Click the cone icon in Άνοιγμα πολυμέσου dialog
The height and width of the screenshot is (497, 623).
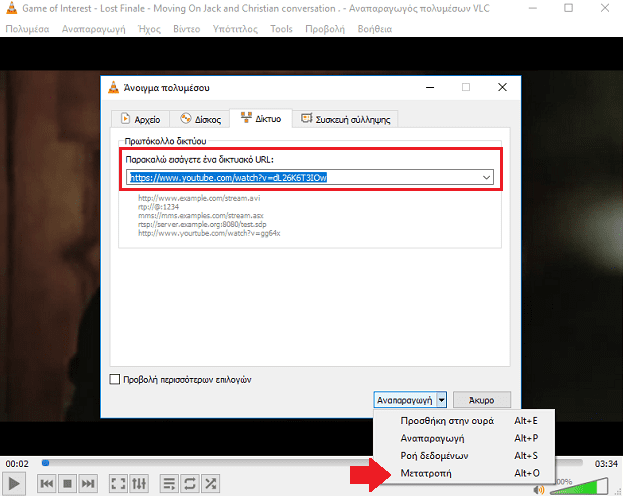pyautogui.click(x=114, y=87)
